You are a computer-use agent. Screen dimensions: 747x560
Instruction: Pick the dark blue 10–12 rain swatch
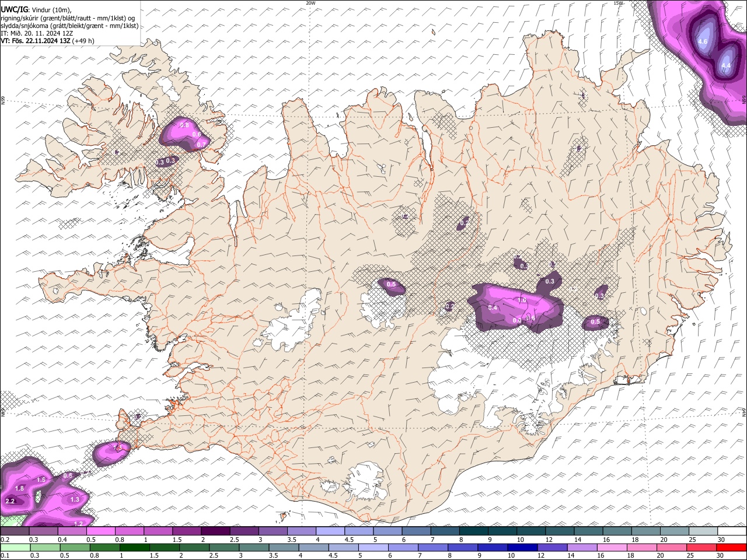coord(522,547)
